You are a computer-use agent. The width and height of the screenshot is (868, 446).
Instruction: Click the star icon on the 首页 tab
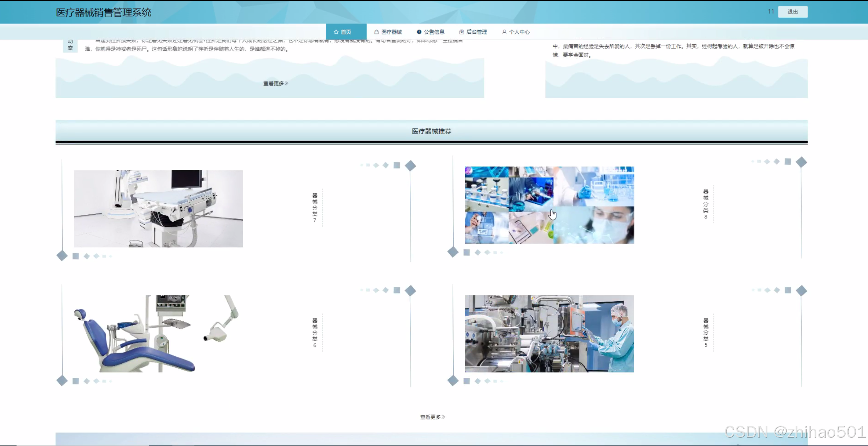(x=336, y=32)
